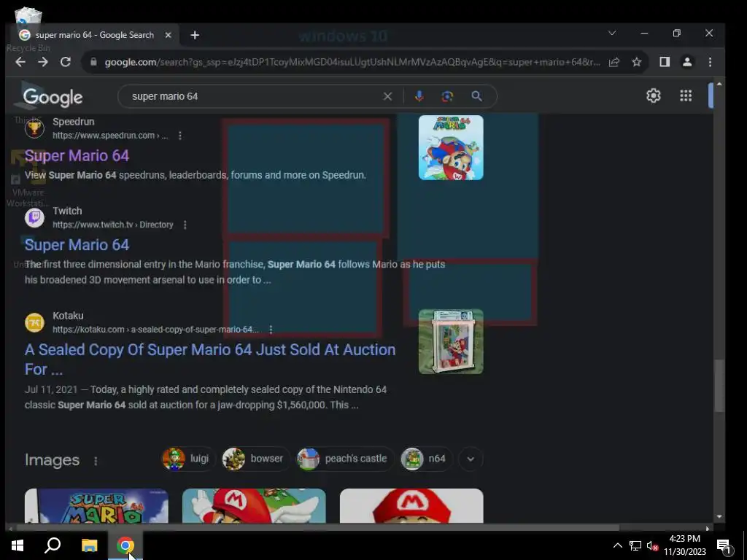Bookmark this page with star

[636, 62]
